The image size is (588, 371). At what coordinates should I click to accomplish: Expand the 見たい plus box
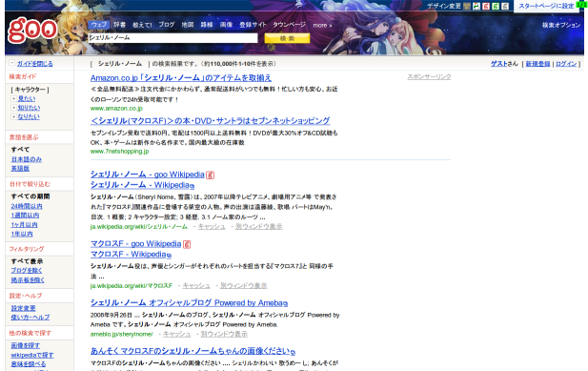(x=14, y=98)
